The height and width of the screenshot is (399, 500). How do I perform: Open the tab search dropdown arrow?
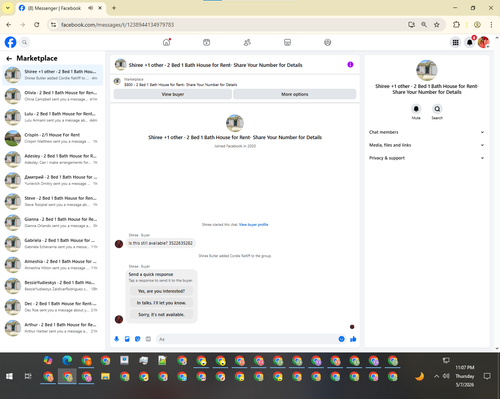tap(8, 8)
